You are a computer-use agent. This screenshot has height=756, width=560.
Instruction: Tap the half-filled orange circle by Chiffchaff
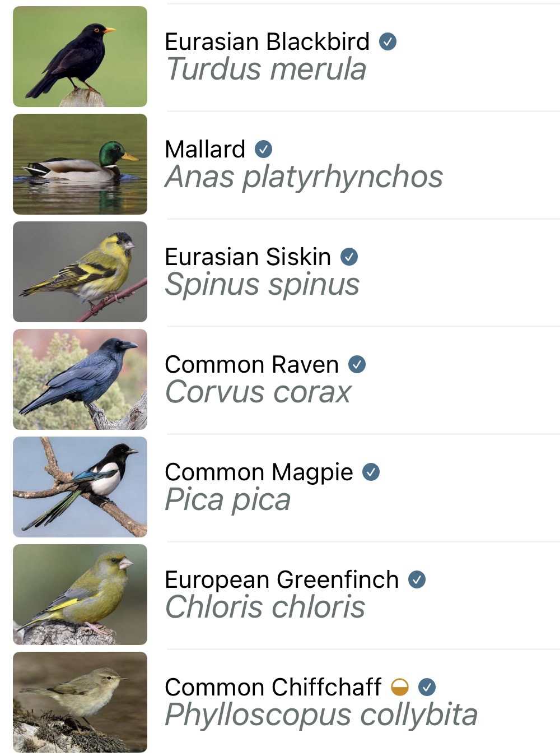pyautogui.click(x=400, y=687)
